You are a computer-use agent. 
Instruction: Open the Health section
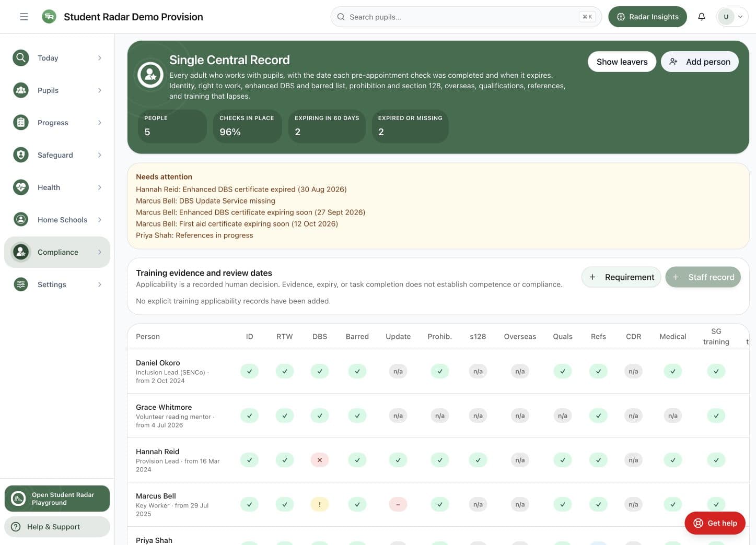pos(57,187)
